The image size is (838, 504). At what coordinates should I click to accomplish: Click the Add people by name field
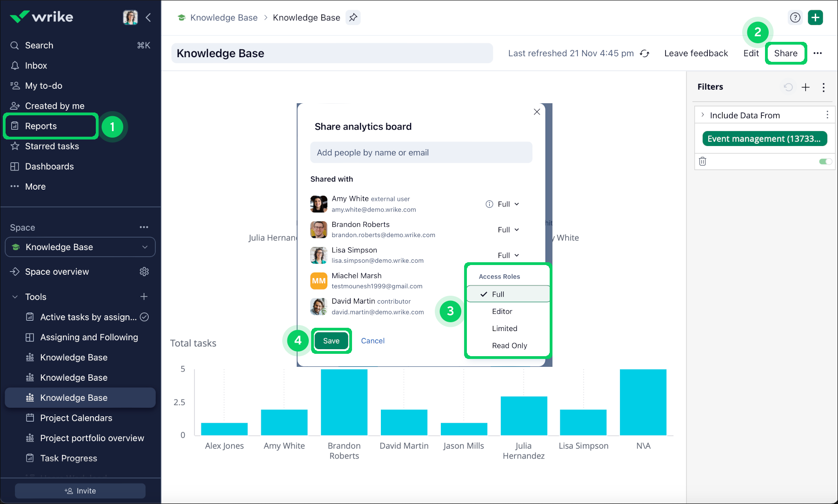(421, 153)
